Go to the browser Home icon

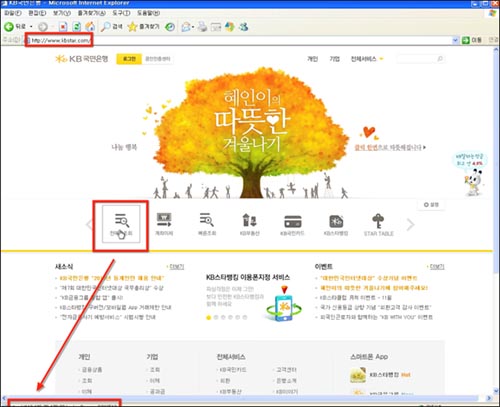pyautogui.click(x=90, y=27)
